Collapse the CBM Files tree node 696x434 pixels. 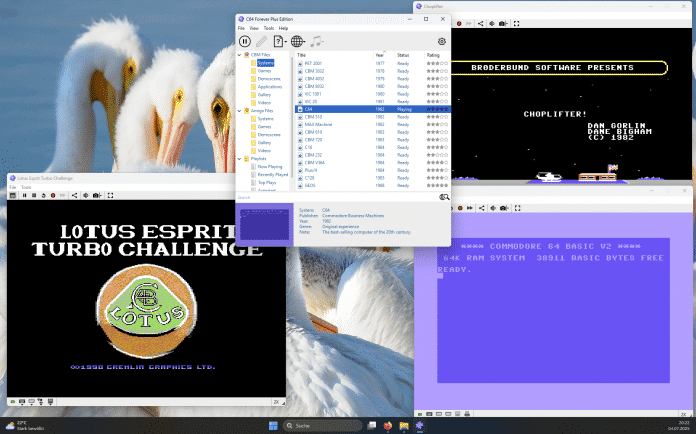(x=240, y=55)
